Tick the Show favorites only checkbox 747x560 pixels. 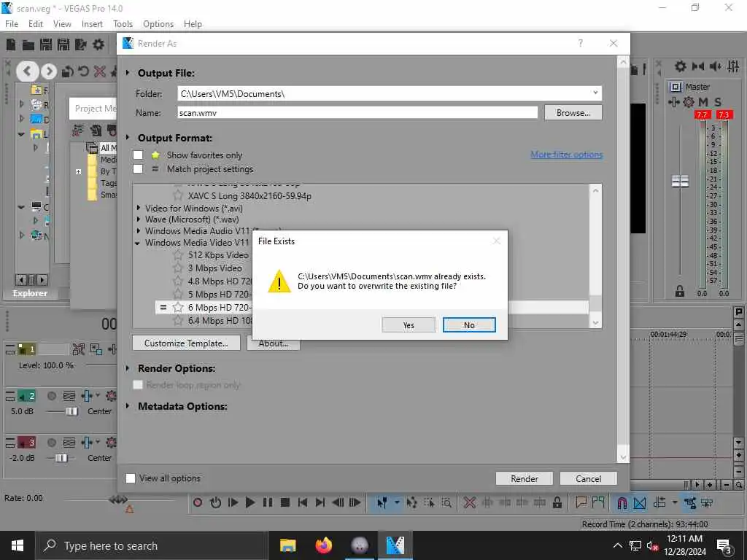(x=138, y=155)
